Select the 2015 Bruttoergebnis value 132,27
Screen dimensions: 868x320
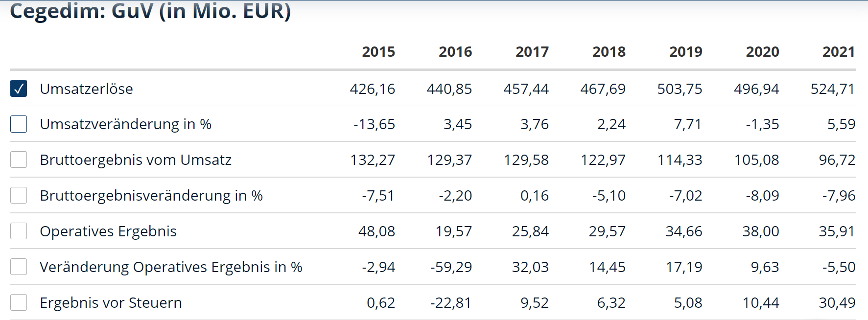pyautogui.click(x=372, y=160)
